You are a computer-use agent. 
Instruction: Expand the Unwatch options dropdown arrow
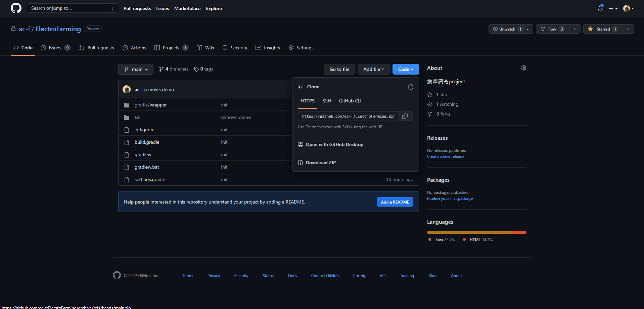coord(528,29)
